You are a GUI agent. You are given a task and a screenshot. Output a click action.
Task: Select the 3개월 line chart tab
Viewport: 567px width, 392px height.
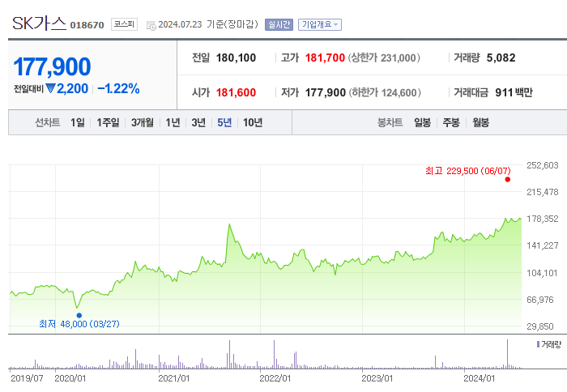tap(142, 122)
